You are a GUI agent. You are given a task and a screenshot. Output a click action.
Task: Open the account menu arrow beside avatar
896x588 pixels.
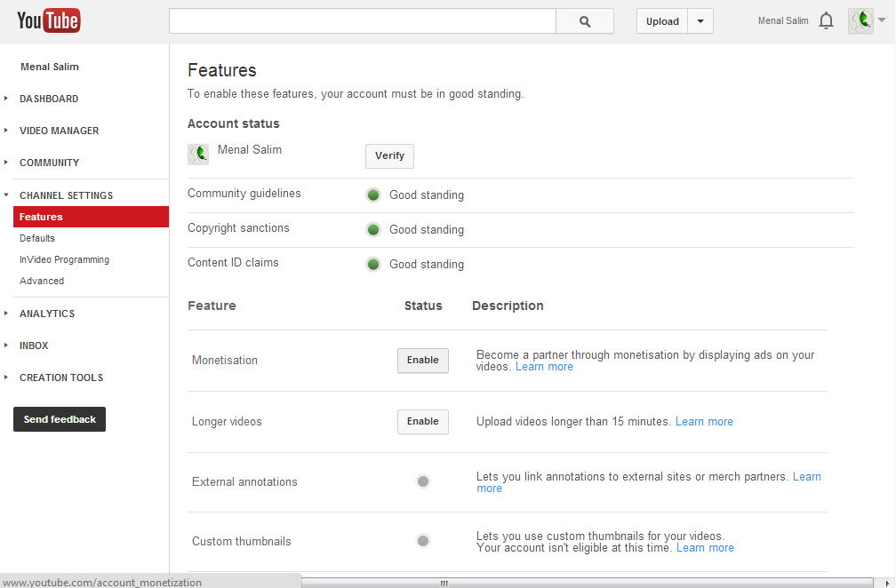coord(882,20)
